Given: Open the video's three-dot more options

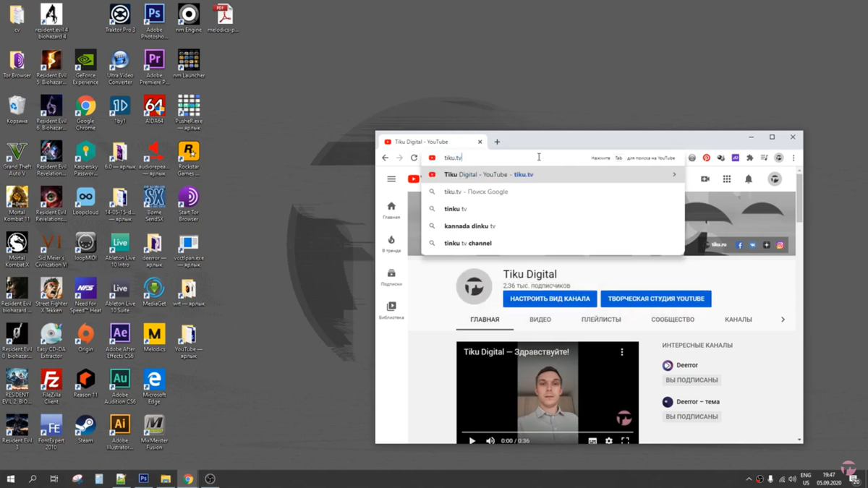Looking at the screenshot, I should point(621,352).
